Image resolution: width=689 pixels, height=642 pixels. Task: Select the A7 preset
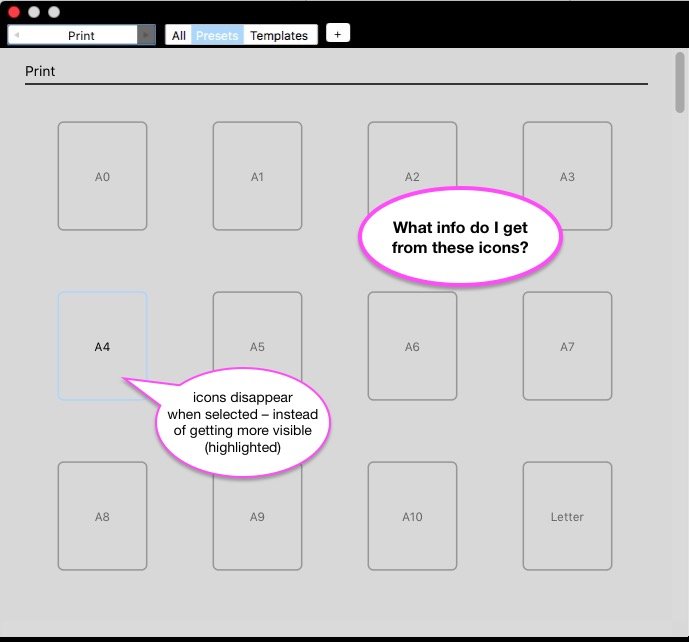567,346
